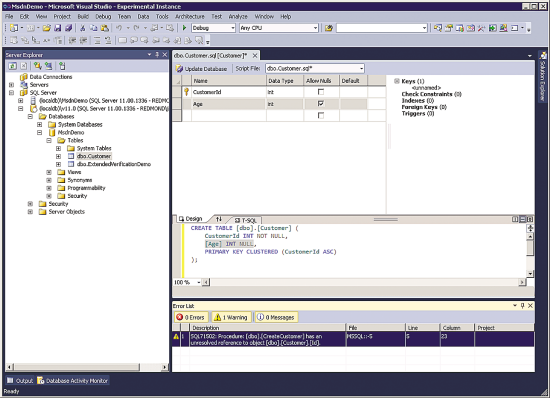Viewport: 550px width, 398px height.
Task: Expand the Servers node
Action: click(11, 85)
